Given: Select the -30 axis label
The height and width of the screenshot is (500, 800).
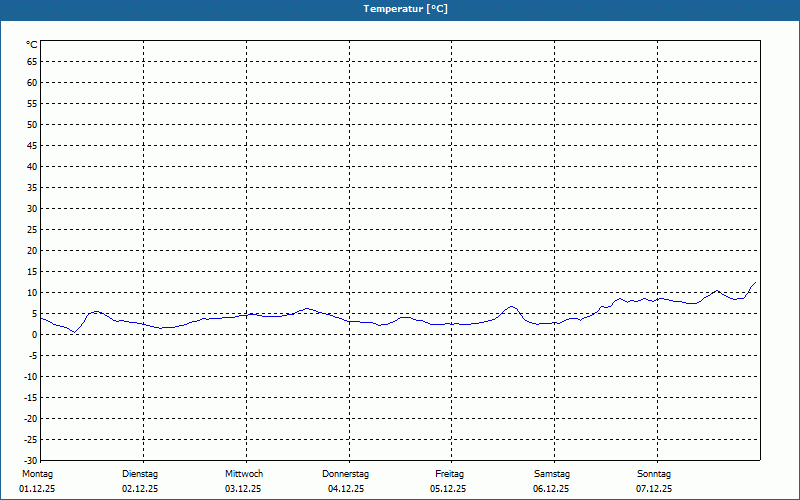Looking at the screenshot, I should (31, 461).
